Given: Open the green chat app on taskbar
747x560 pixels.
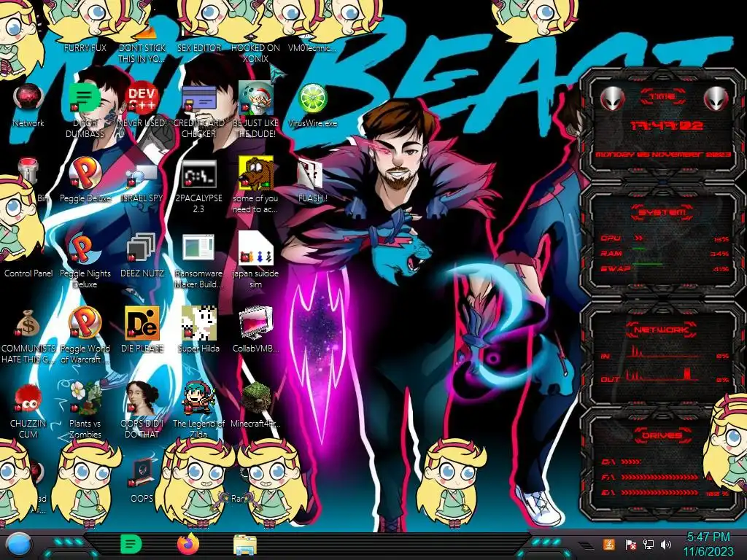Looking at the screenshot, I should tap(131, 544).
